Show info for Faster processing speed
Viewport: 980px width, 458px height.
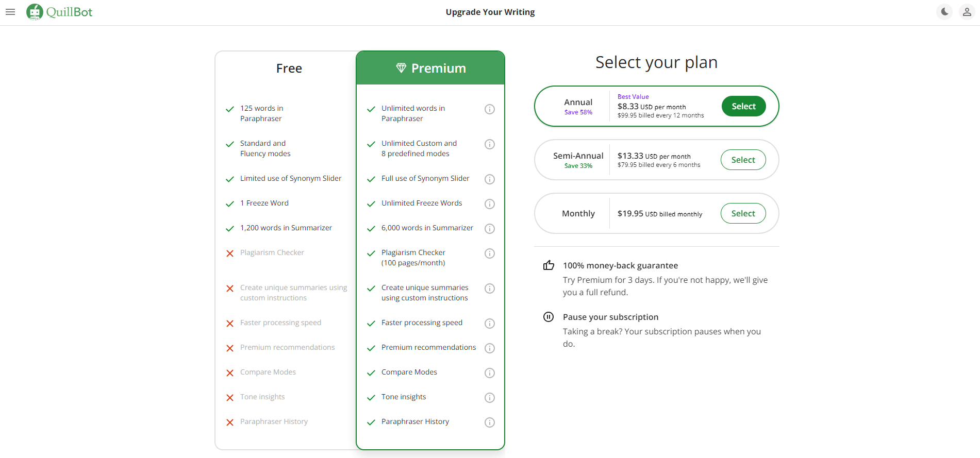[490, 324]
